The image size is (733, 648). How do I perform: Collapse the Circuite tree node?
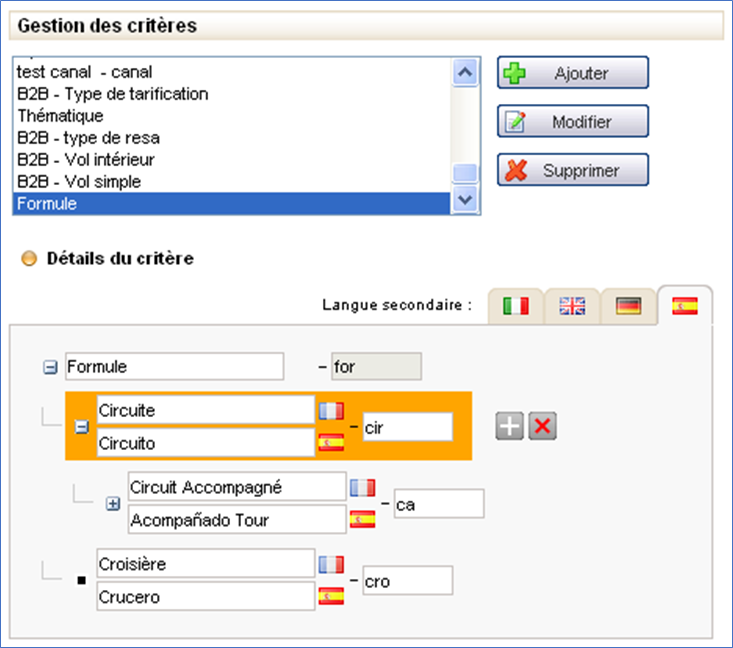coord(83,427)
